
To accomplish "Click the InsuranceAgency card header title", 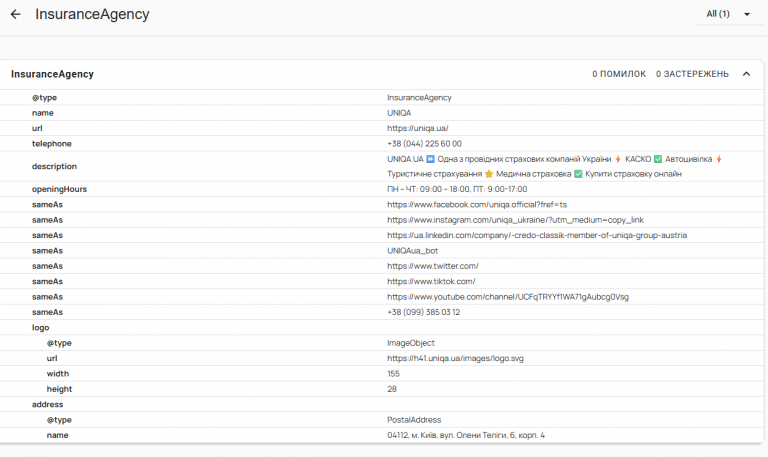I will 52,74.
